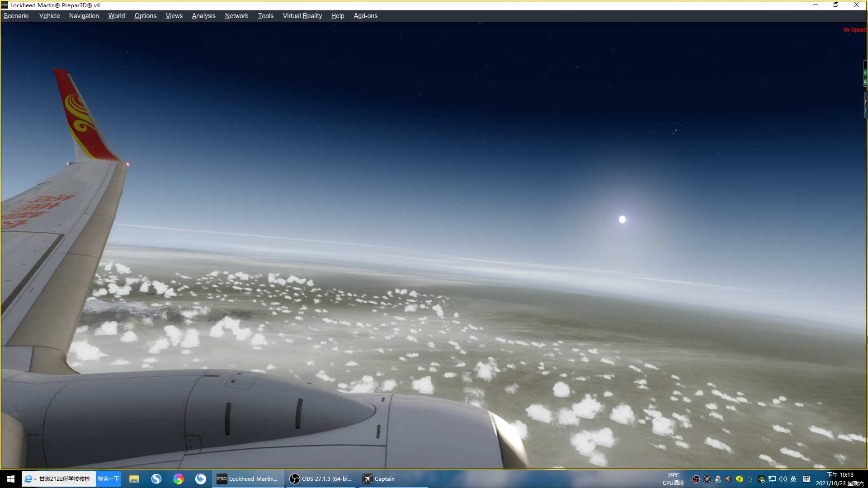Image resolution: width=868 pixels, height=488 pixels.
Task: Open the World menu
Action: point(116,16)
